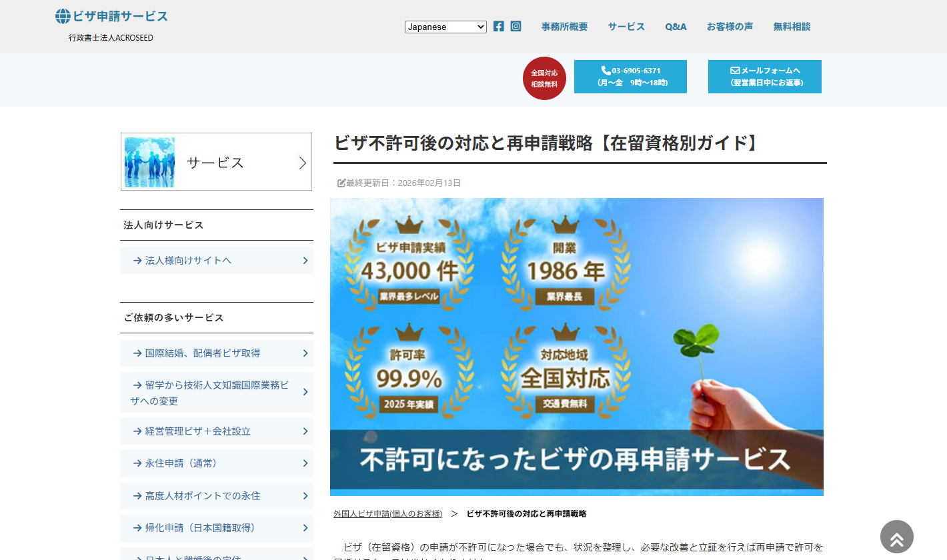The width and height of the screenshot is (947, 560).
Task: Open the Facebook icon in the header
Action: tap(499, 26)
